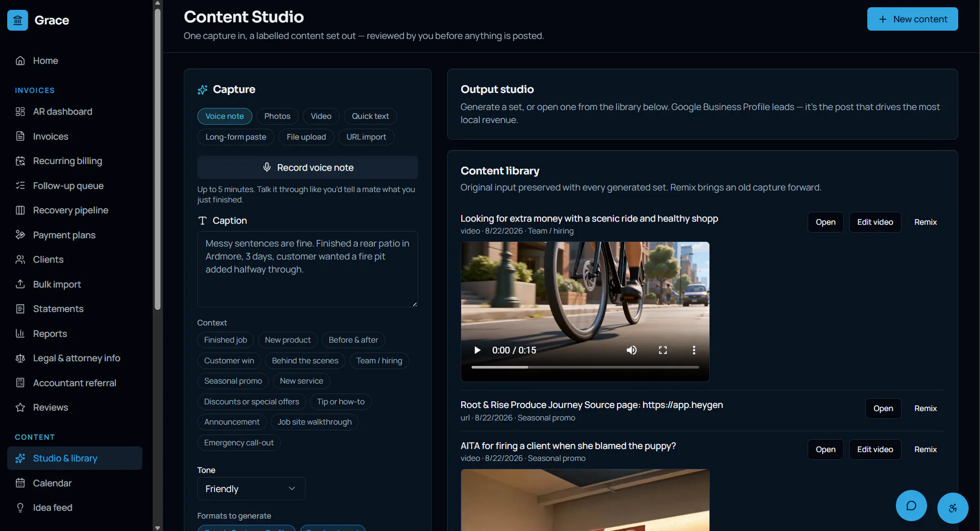Screen dimensions: 980x531
Task: Toggle the Discounts or special offers chip
Action: click(x=252, y=402)
